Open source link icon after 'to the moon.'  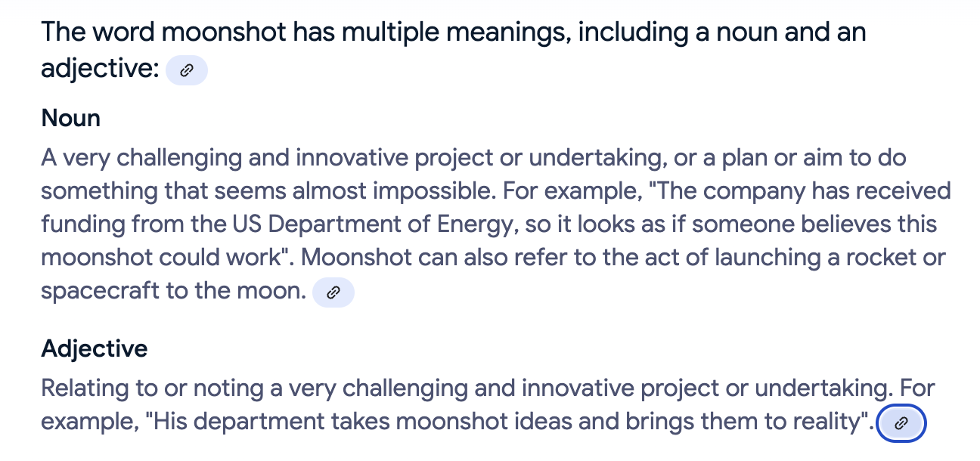pos(333,292)
